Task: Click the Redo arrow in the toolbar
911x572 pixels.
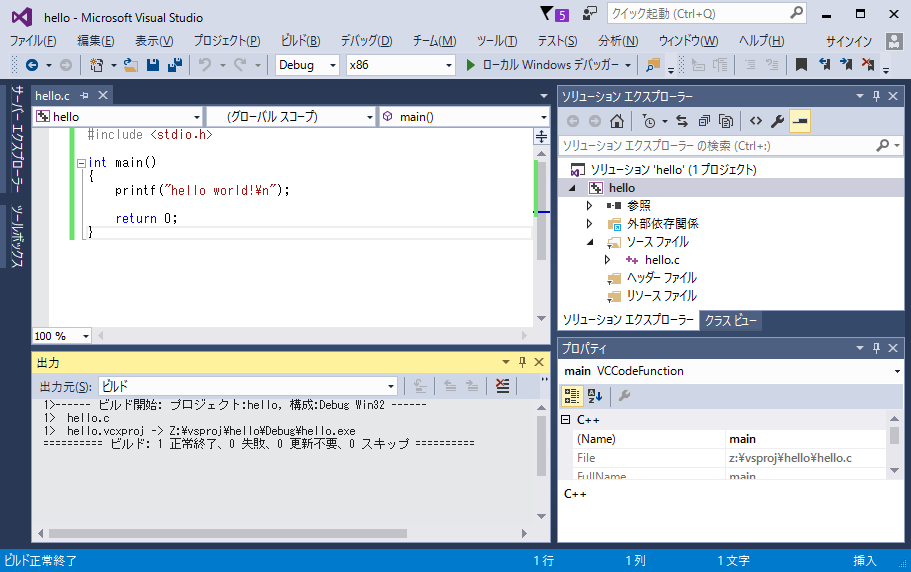Action: pos(240,65)
